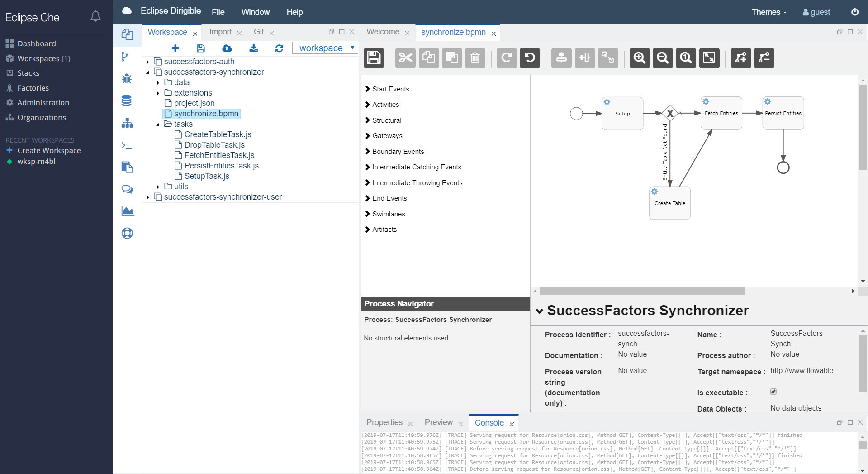868x474 pixels.
Task: Click the Paste icon in the editor toolbar
Action: [452, 58]
